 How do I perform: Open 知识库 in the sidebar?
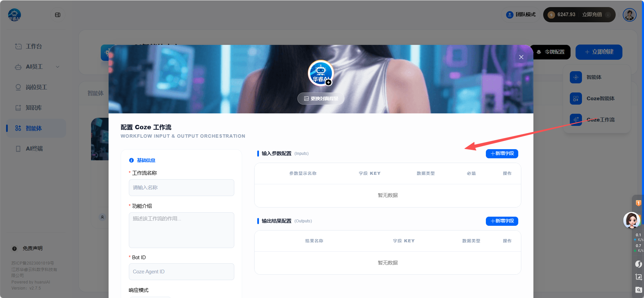(x=34, y=108)
